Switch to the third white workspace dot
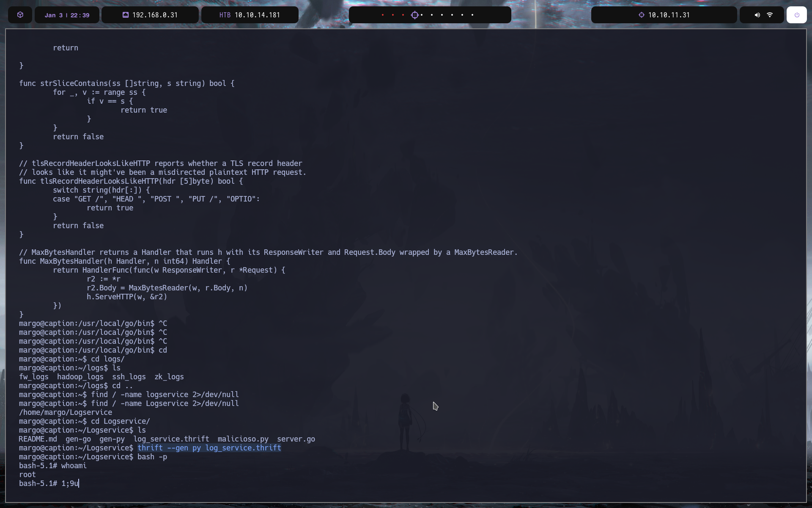This screenshot has height=508, width=812. click(x=442, y=15)
